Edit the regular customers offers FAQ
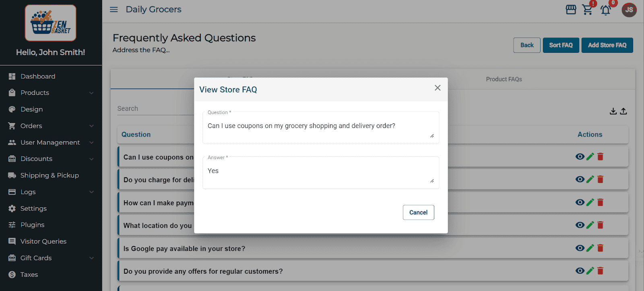Screen dimensions: 644x291 (590, 271)
